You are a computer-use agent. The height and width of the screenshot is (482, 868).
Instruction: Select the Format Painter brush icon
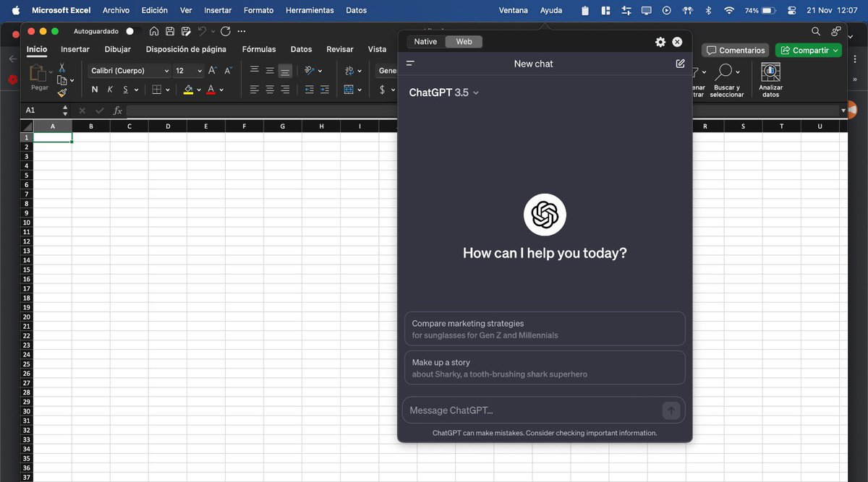(62, 92)
